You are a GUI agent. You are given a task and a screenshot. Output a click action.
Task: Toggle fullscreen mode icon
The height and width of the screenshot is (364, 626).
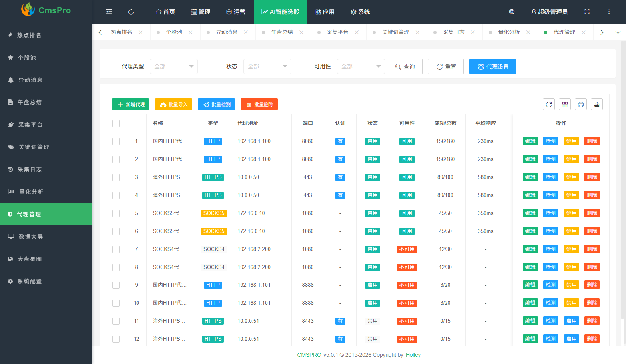587,12
